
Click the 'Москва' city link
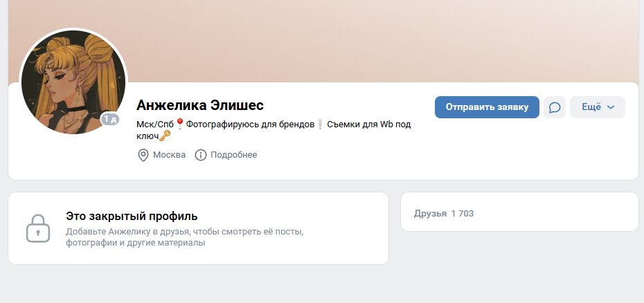tap(169, 155)
